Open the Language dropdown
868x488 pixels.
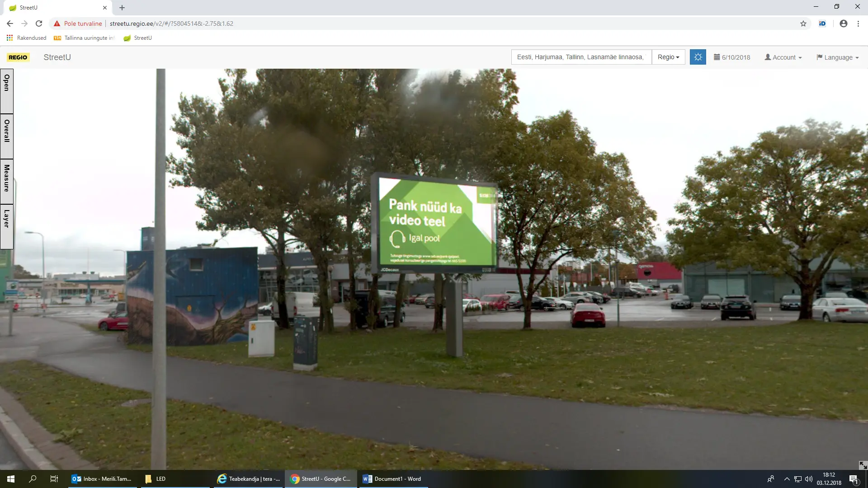click(837, 57)
